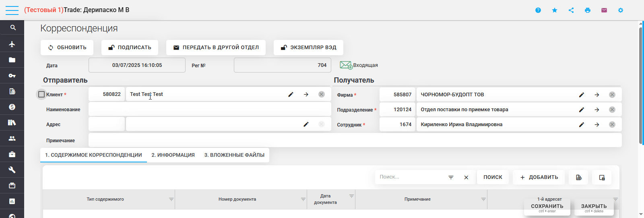Image resolution: width=644 pixels, height=218 pixels.
Task: Click the ДОБАВИТЬ button
Action: 539,177
